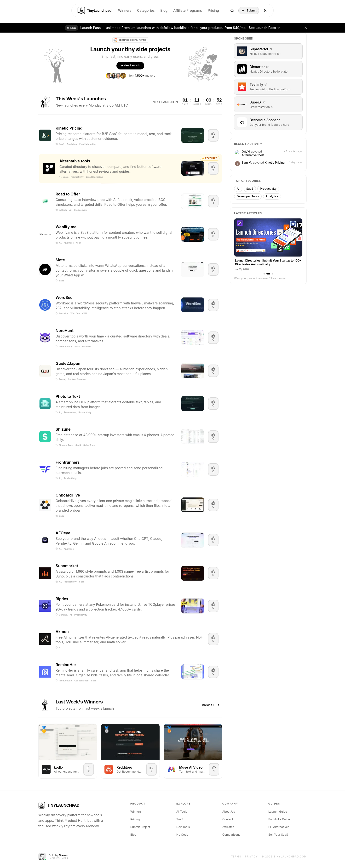Click the Privacy link in footer
The image size is (345, 868).
coord(251,856)
